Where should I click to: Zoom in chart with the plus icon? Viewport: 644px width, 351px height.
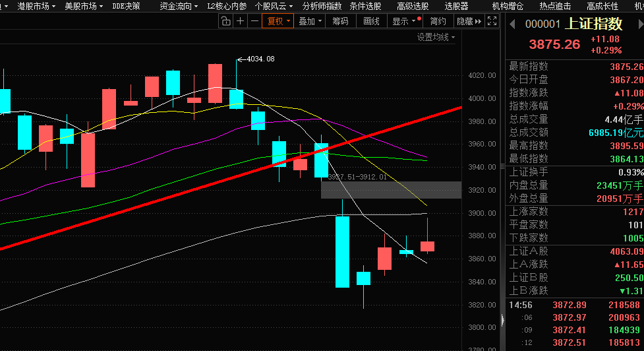[241, 21]
